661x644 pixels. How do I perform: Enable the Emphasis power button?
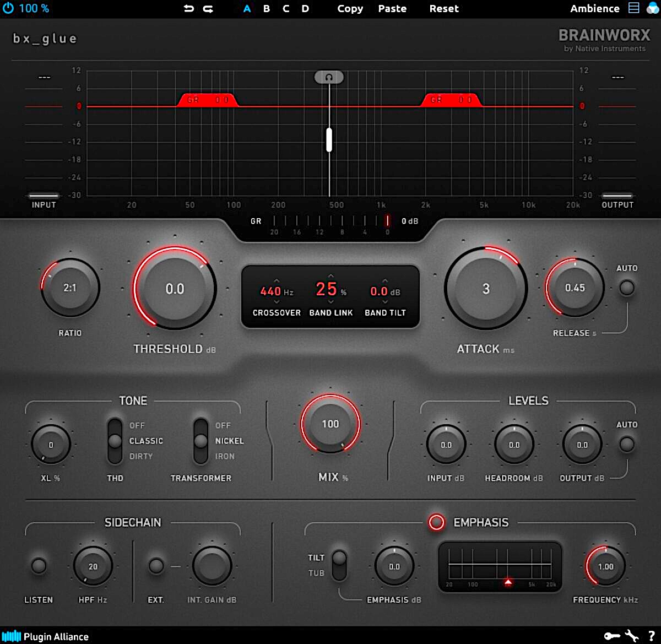(x=437, y=522)
